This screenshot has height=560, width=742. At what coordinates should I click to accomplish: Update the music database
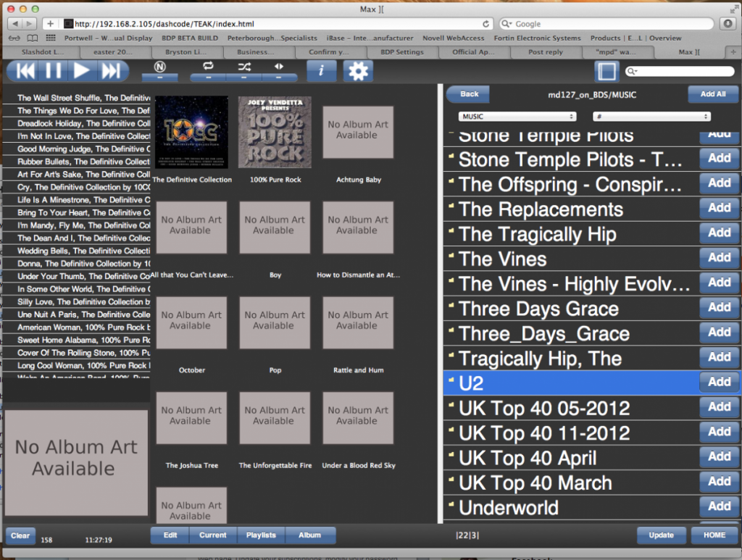661,535
